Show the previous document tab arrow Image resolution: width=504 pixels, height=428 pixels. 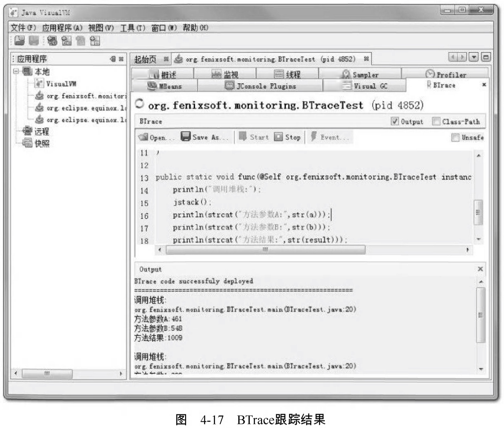pyautogui.click(x=453, y=57)
